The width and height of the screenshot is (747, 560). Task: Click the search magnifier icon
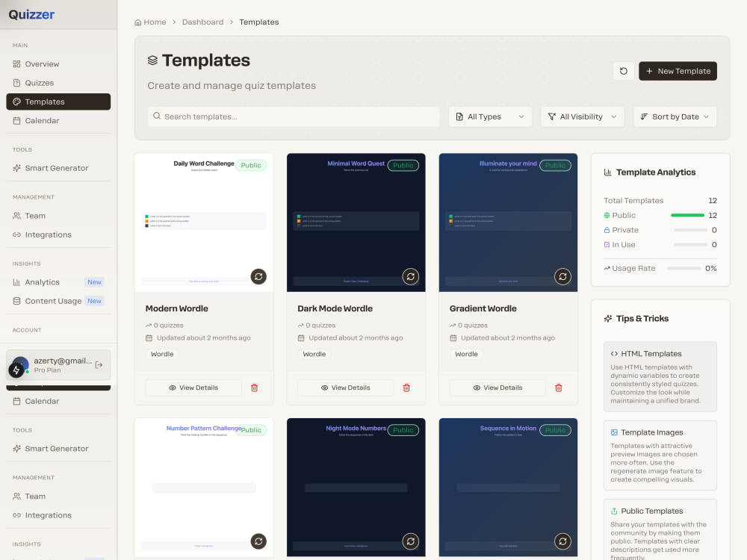(157, 116)
